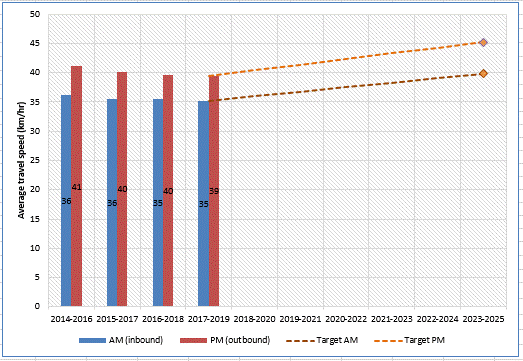Click the dashed brown Target AM legend key
Viewport: 523px width, 361px height.
point(300,341)
